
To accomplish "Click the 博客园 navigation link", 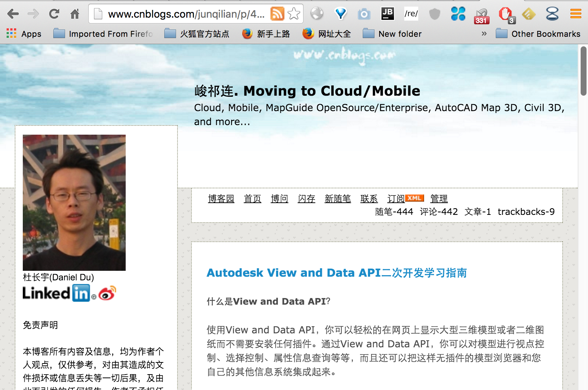I will (x=221, y=199).
